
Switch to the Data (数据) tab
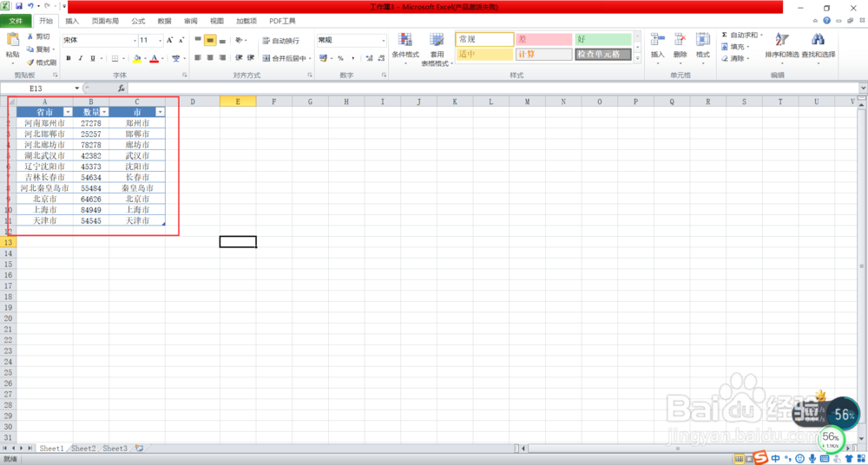(x=164, y=21)
